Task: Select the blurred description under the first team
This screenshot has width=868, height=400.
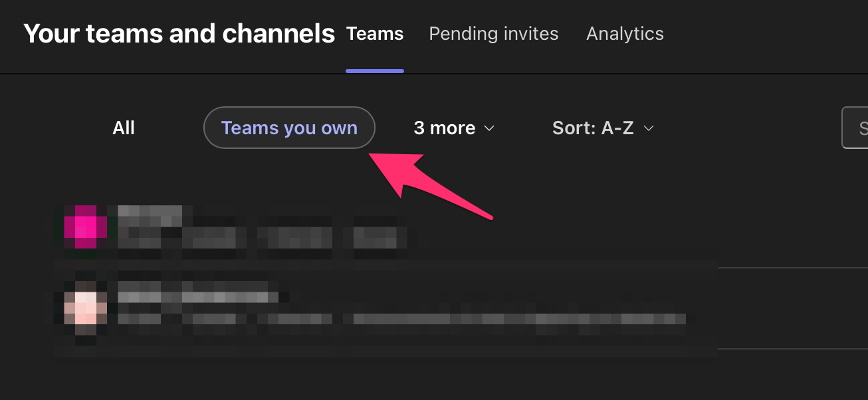Action: [x=263, y=237]
